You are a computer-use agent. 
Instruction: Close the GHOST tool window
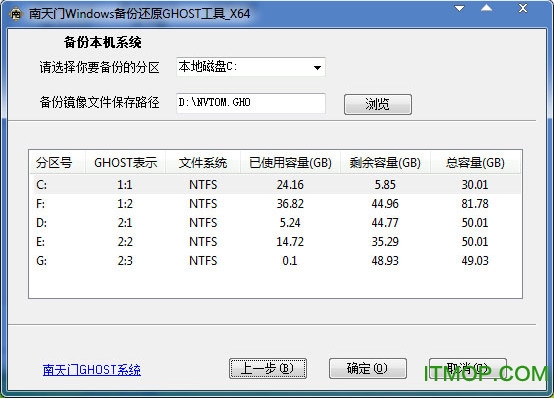[x=523, y=8]
